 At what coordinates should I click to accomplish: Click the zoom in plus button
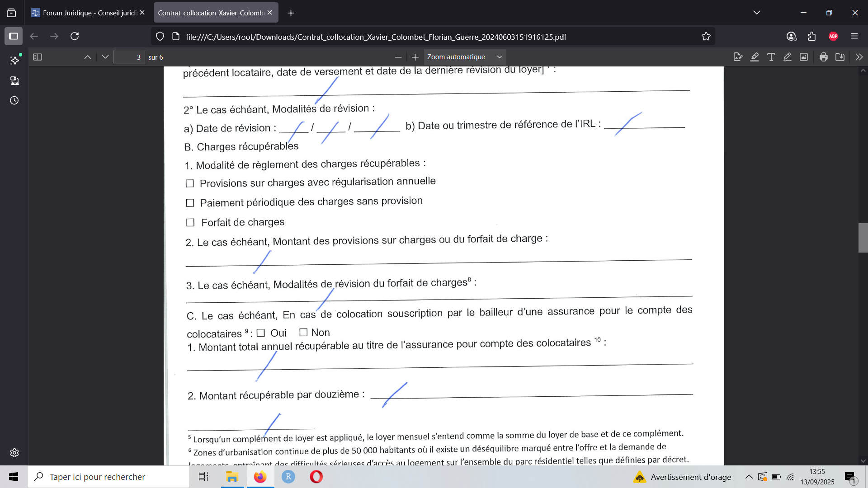coord(415,57)
